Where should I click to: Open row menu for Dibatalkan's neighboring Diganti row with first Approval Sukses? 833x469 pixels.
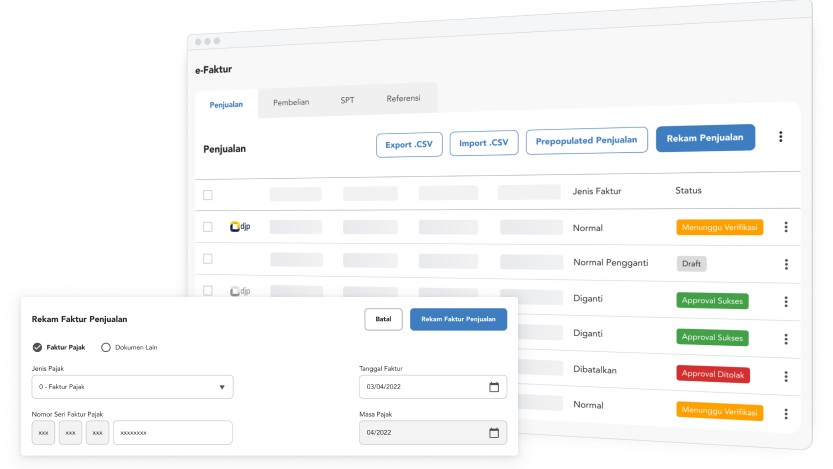coord(786,301)
